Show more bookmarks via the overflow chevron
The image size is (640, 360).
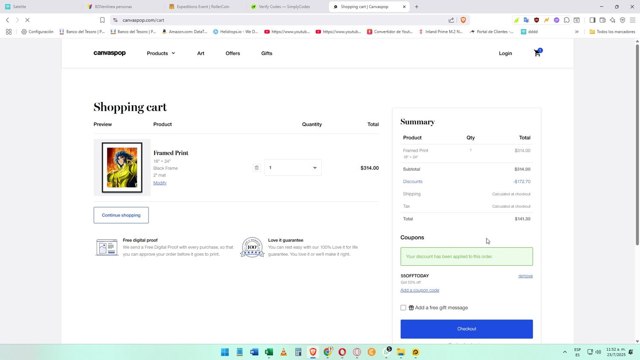(577, 31)
